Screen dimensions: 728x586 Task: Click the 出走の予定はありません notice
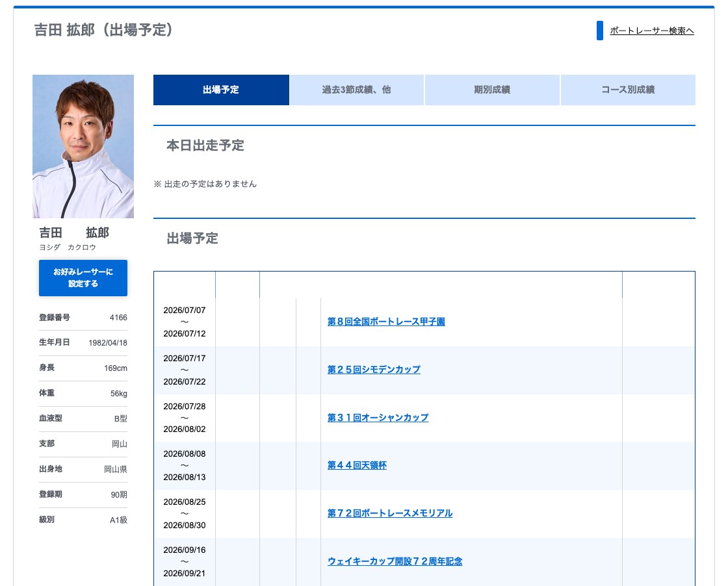pos(205,185)
